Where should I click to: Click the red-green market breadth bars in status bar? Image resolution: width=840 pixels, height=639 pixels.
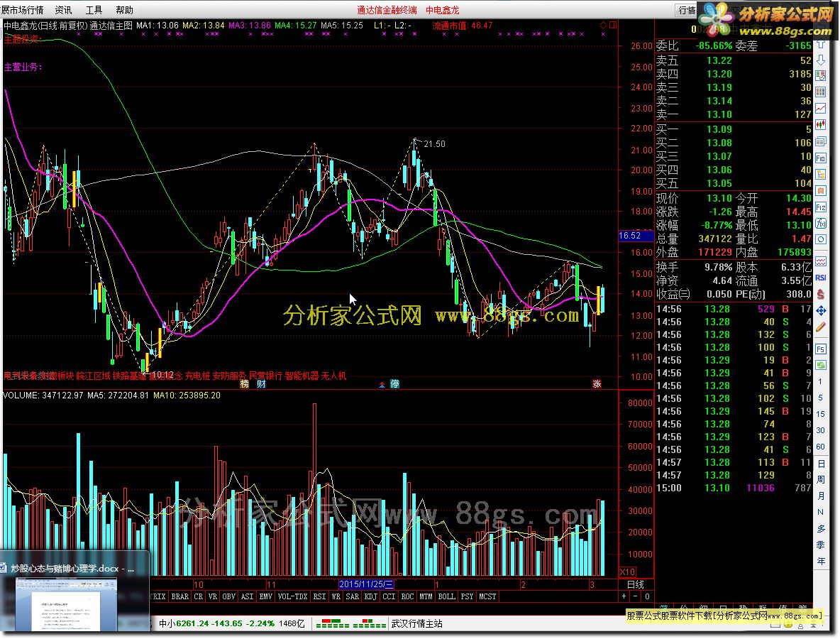(x=351, y=623)
